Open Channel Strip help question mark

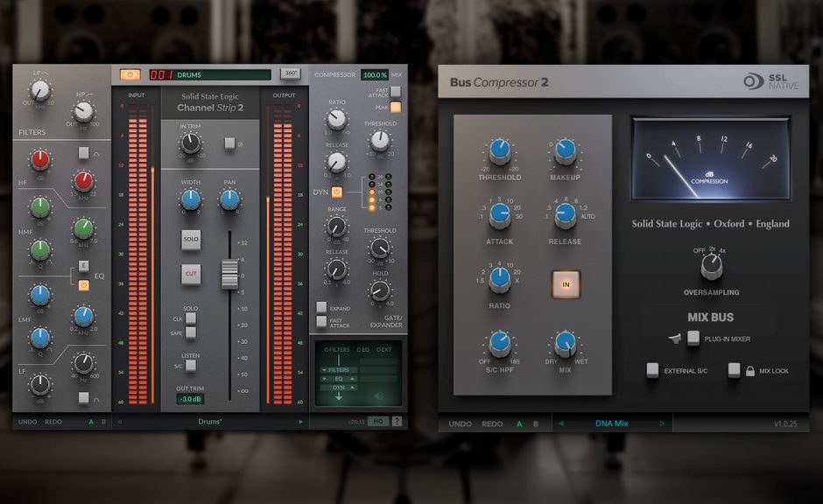coord(397,421)
